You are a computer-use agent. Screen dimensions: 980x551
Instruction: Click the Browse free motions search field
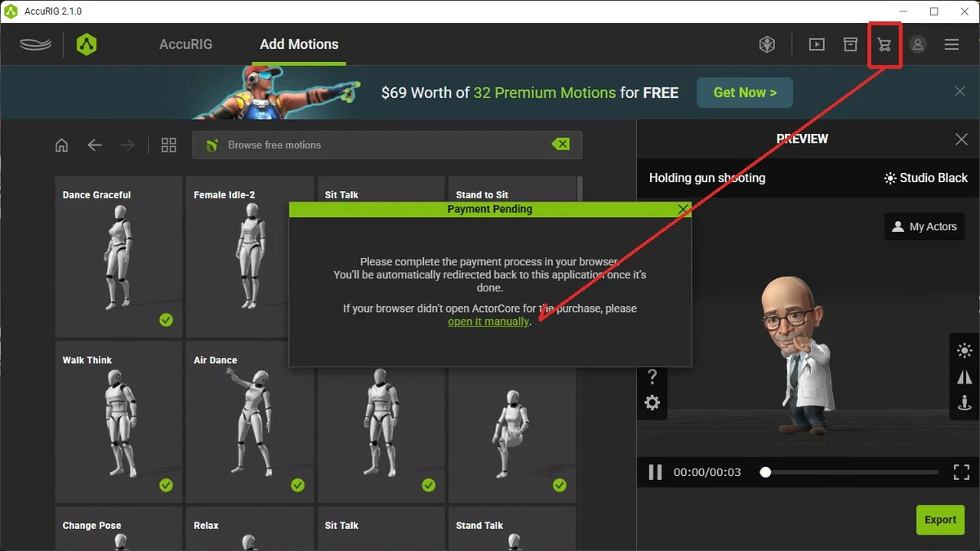(387, 145)
